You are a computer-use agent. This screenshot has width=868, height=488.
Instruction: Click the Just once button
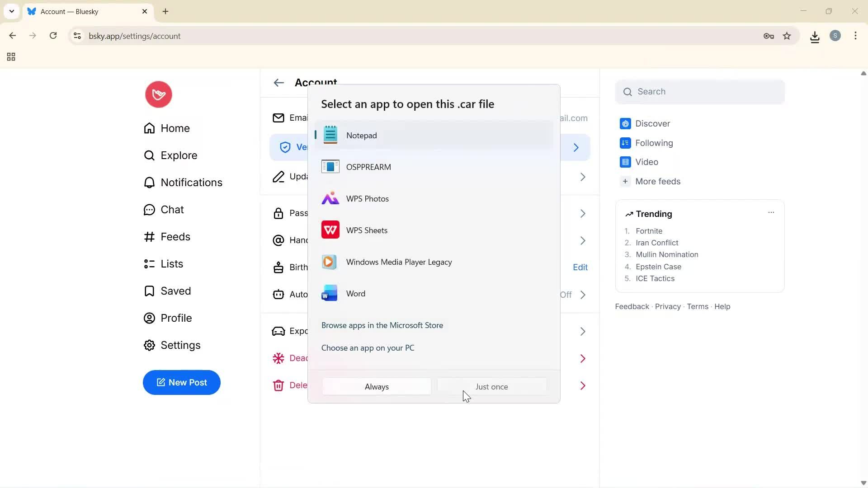[x=491, y=387]
